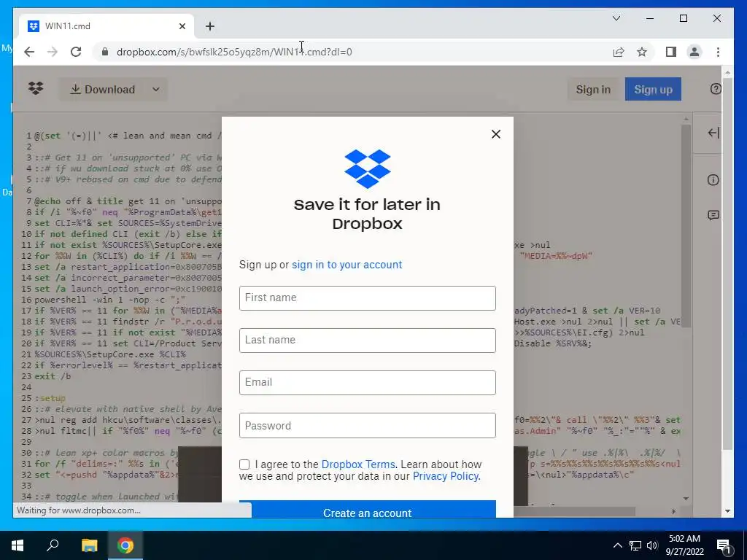Click the First name field
This screenshot has height=560, width=747.
click(368, 298)
